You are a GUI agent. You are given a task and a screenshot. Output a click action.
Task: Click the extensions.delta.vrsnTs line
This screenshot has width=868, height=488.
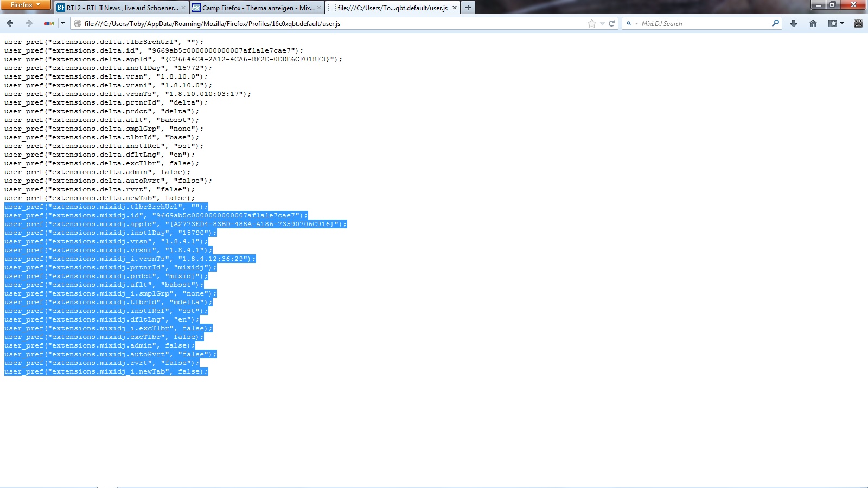tap(128, 94)
